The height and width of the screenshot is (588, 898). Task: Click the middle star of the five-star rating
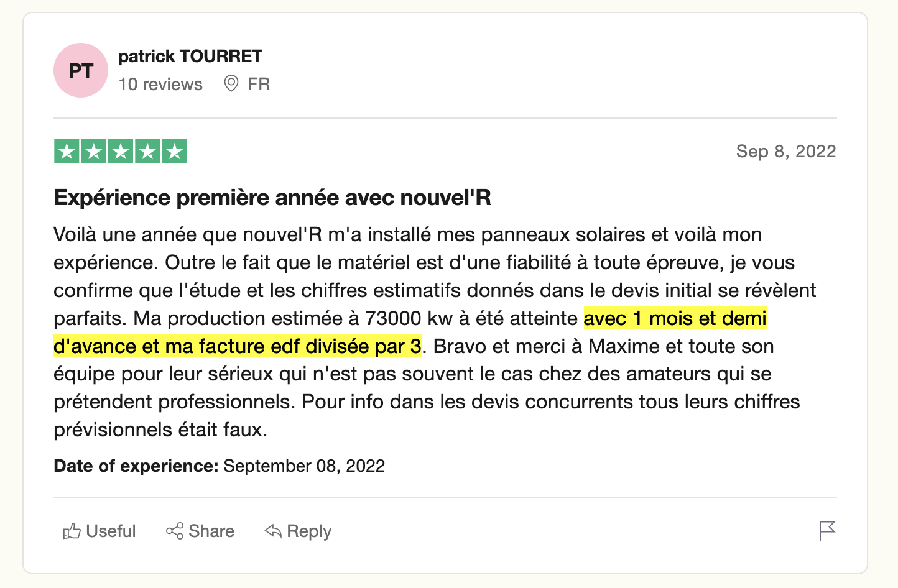(121, 150)
